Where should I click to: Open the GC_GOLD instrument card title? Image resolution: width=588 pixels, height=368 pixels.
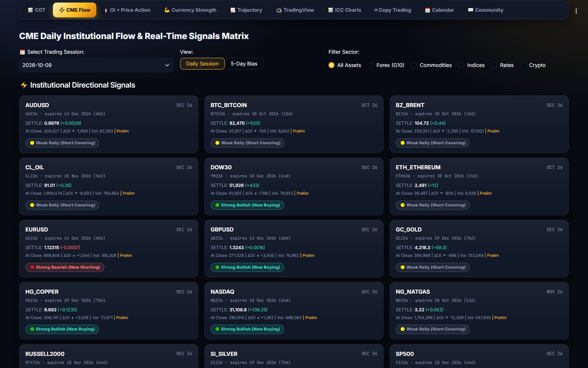click(x=409, y=230)
